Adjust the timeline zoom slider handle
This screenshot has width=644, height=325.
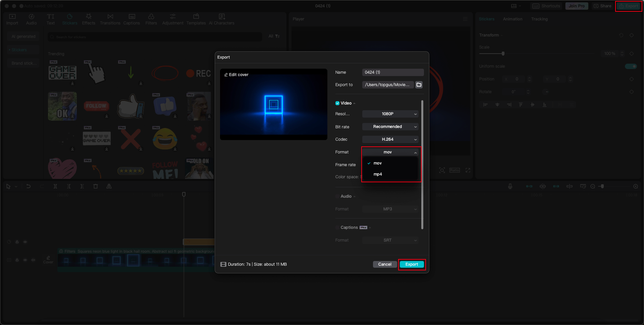[x=602, y=186]
